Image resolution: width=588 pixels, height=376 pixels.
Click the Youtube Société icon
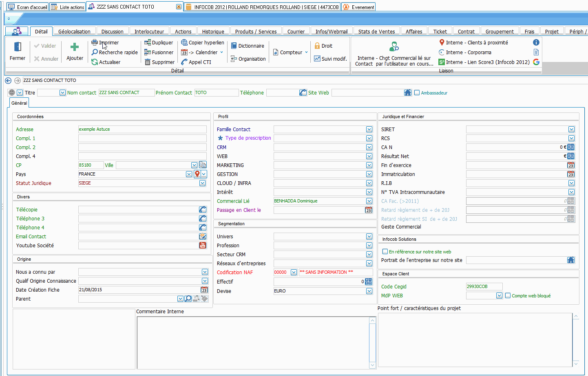point(203,245)
